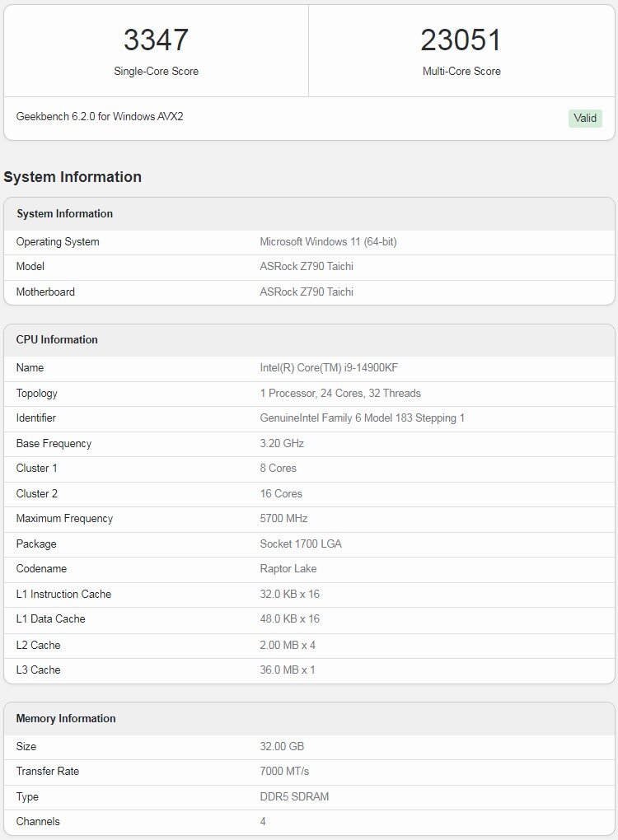Select the '36.0 MB x 1' value
The image size is (618, 840).
[x=288, y=670]
